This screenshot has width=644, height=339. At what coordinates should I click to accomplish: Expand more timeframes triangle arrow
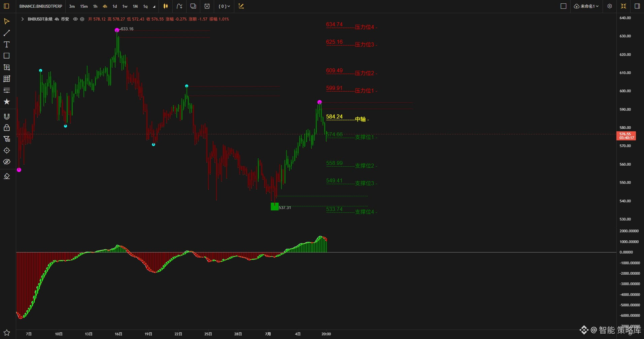tap(154, 6)
